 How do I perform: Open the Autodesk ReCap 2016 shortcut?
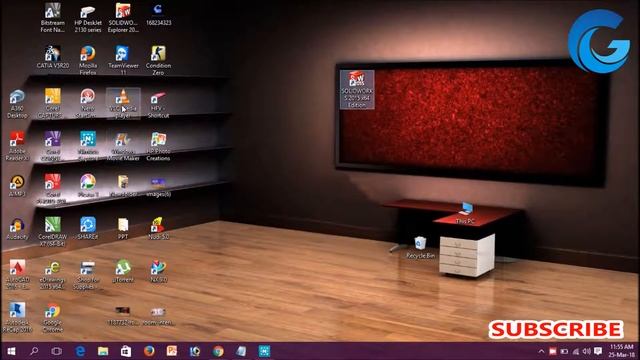(17, 318)
